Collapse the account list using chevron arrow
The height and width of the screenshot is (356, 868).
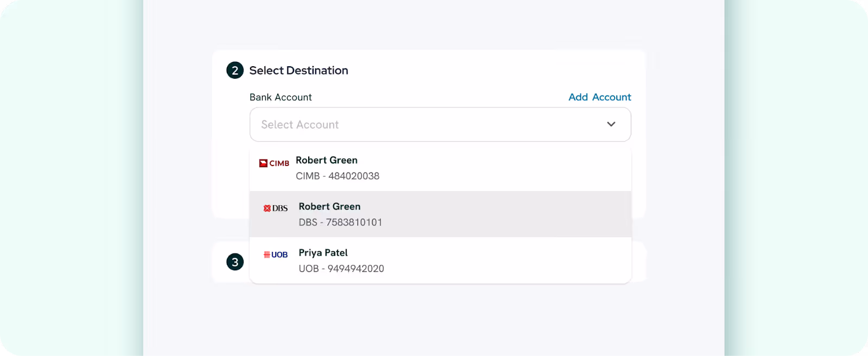tap(611, 124)
